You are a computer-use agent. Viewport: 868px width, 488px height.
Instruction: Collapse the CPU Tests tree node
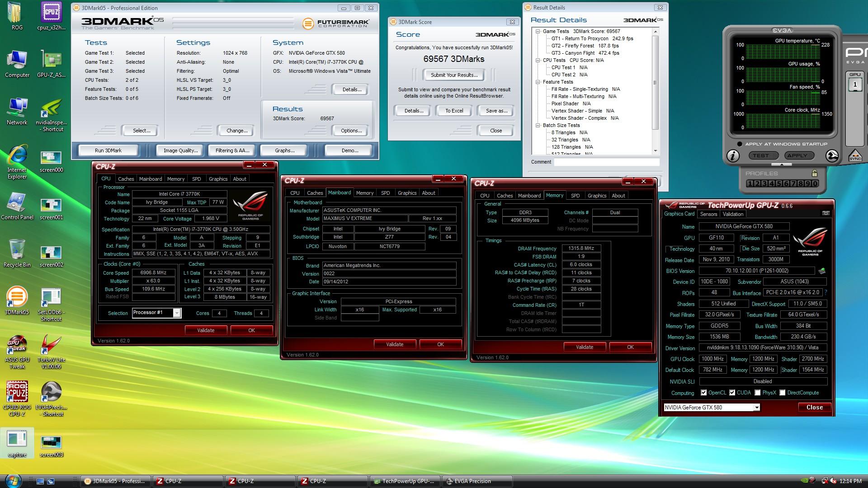[x=538, y=60]
